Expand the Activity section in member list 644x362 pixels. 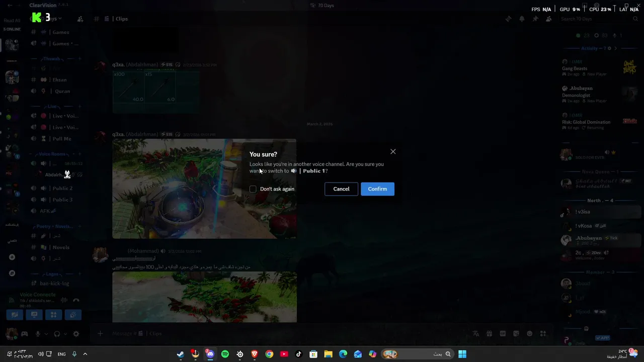[x=615, y=48]
